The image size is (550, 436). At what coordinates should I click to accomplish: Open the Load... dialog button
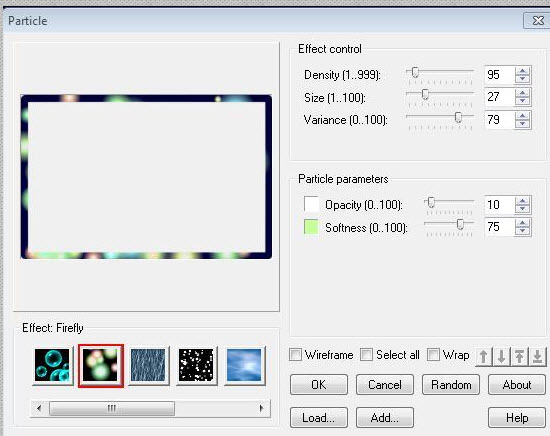click(318, 418)
